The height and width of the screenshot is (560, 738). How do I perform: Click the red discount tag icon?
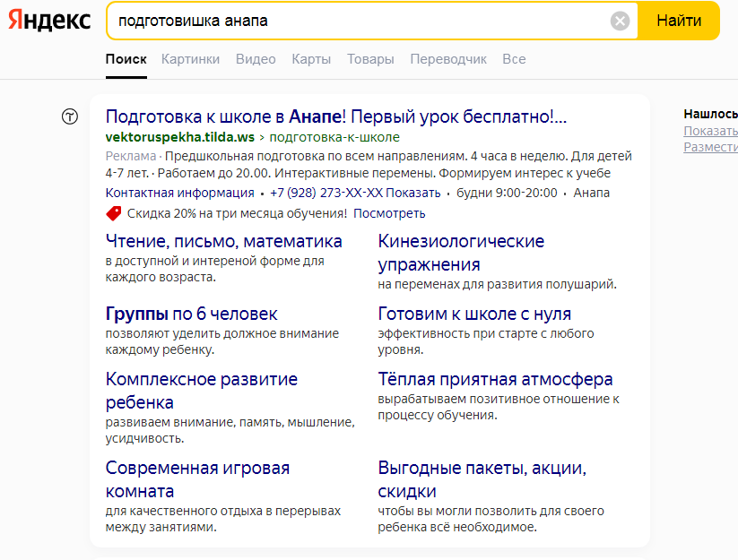pyautogui.click(x=113, y=213)
